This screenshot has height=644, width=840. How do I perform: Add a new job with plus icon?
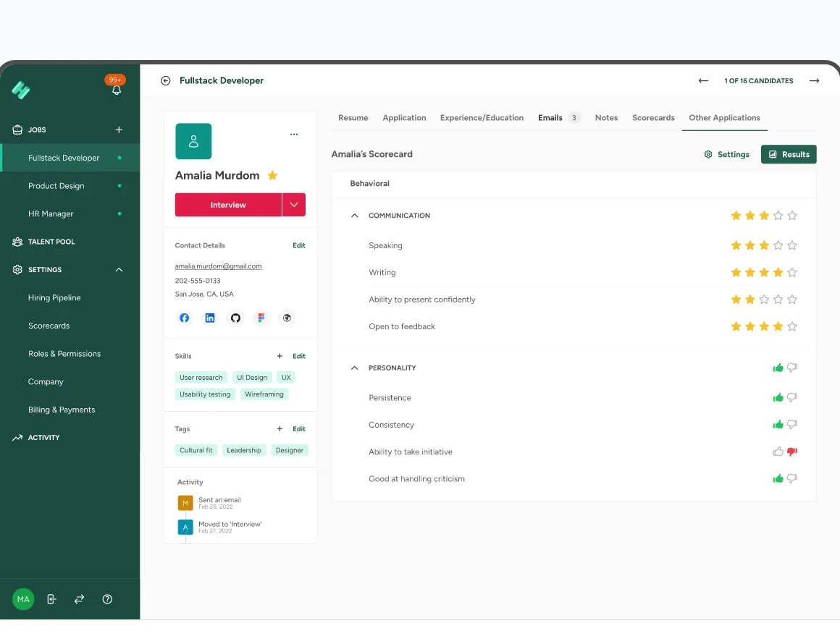tap(119, 130)
